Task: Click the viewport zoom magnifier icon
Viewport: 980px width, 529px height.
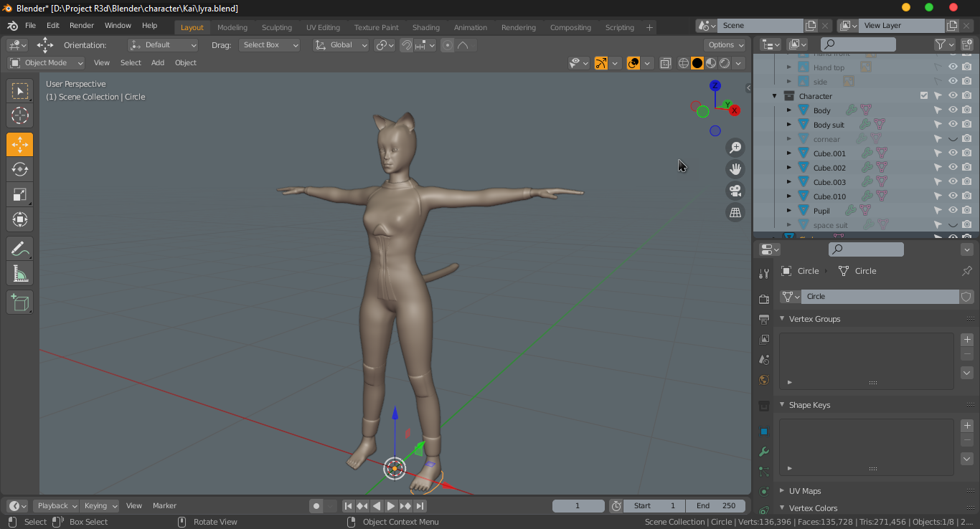Action: tap(735, 148)
